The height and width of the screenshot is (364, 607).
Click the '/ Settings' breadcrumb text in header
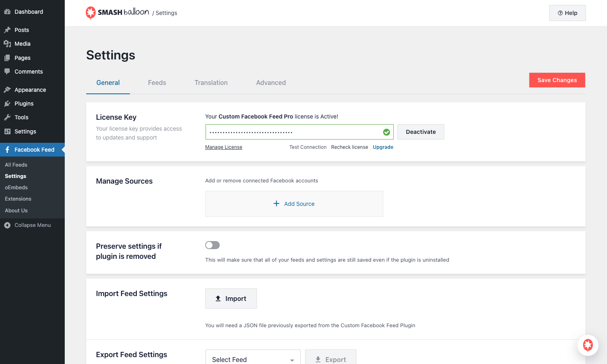point(165,13)
